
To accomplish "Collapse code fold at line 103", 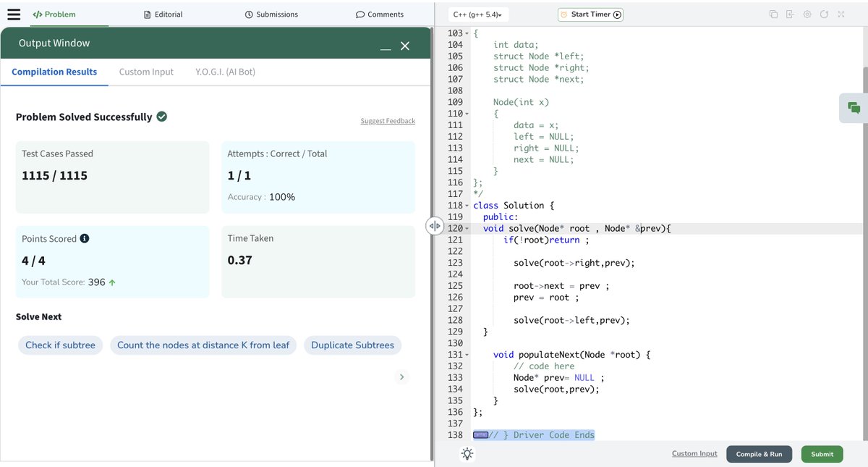I will pos(467,33).
